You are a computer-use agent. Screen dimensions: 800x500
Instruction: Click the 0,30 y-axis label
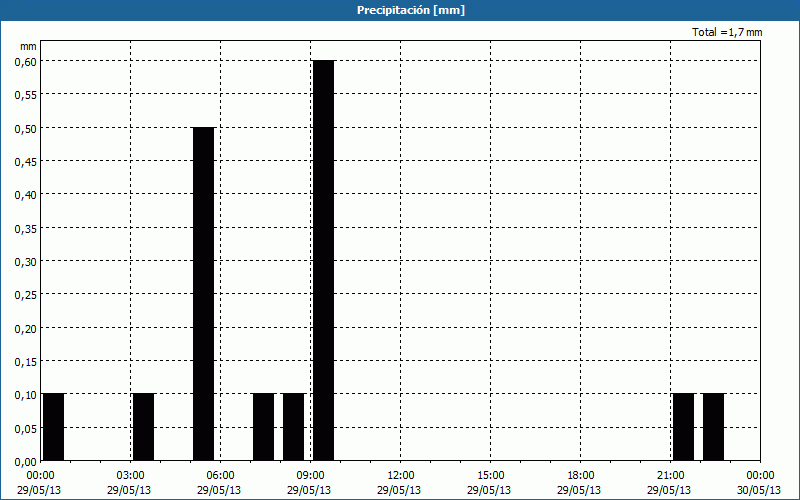pos(26,261)
